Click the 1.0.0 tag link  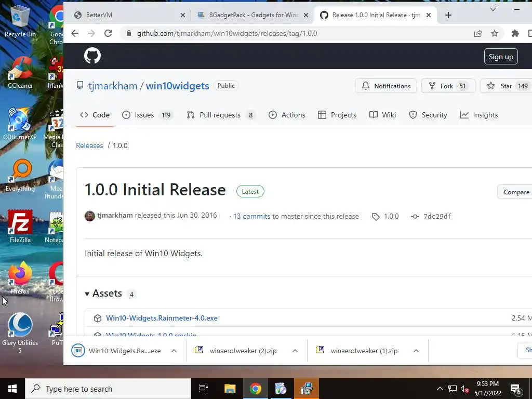[385, 217]
